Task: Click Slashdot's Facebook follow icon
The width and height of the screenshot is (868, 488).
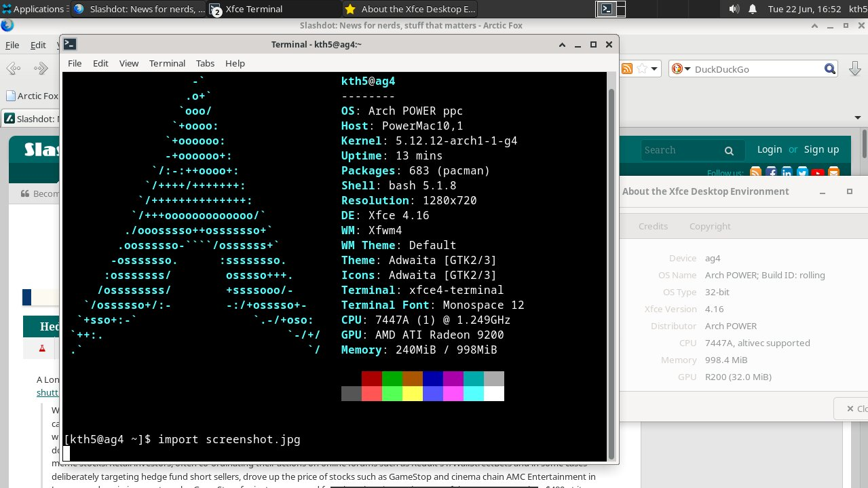Action: pos(771,173)
